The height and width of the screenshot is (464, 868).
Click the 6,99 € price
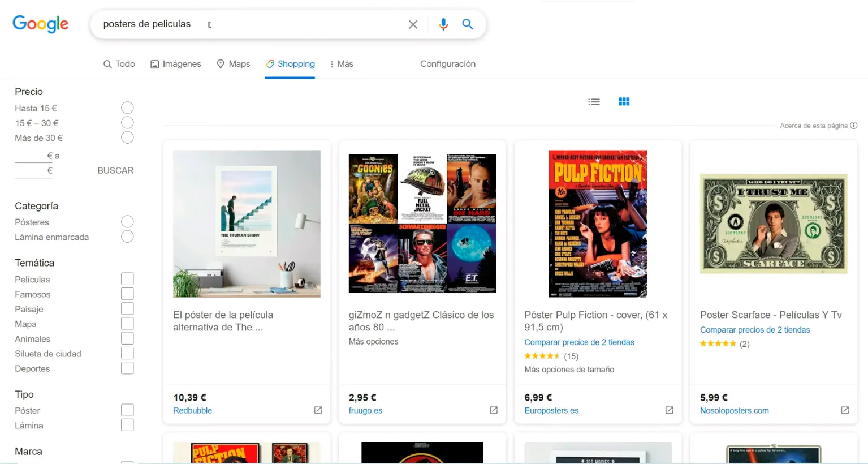(x=538, y=398)
